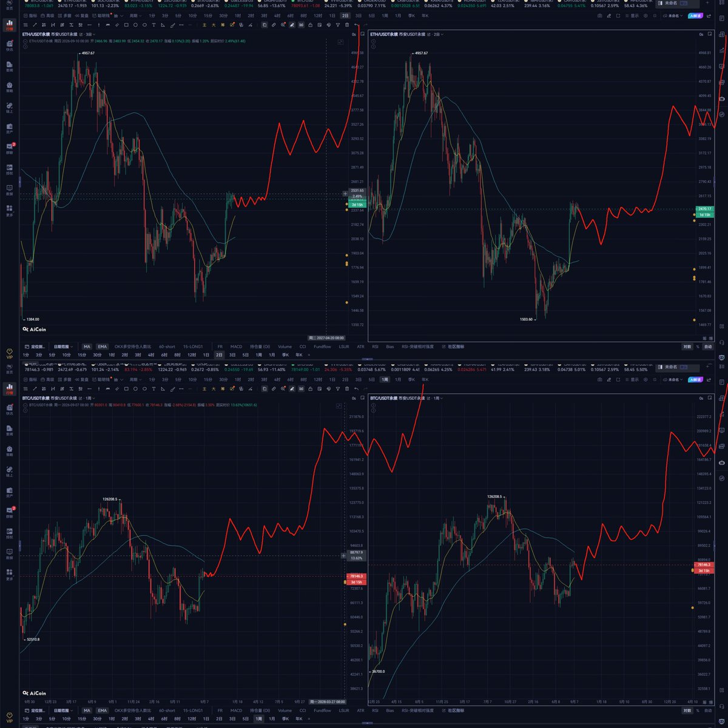Click the 52510.8 low price label
This screenshot has height=728, width=728.
click(x=33, y=639)
